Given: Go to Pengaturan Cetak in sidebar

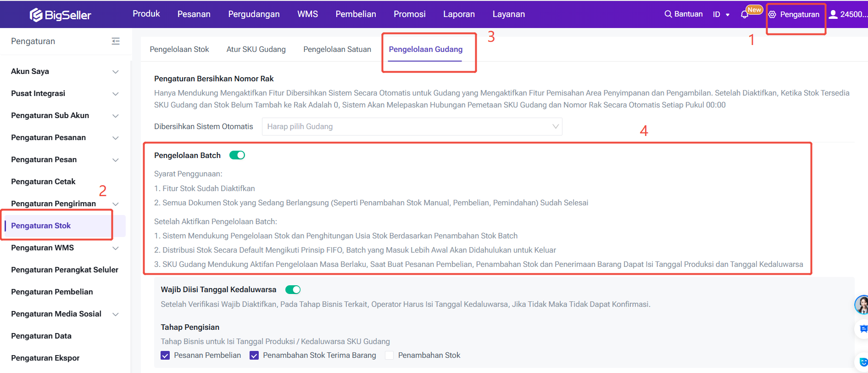Looking at the screenshot, I should click(43, 182).
